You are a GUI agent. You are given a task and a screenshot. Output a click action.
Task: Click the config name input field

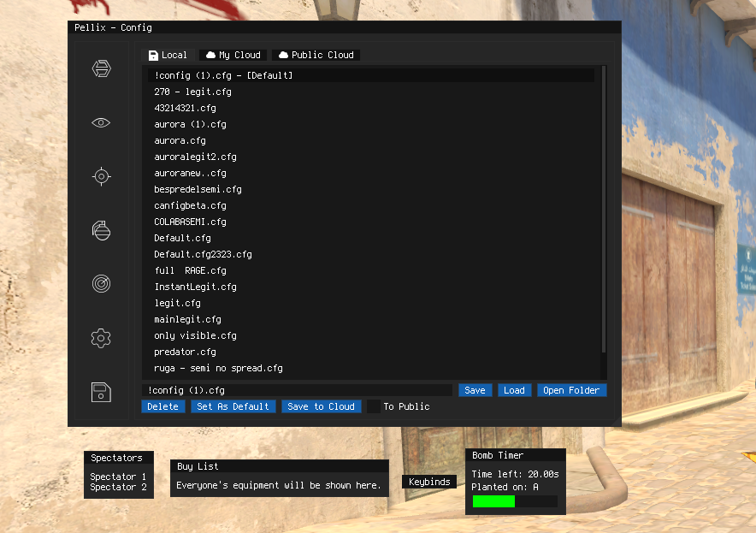(297, 390)
